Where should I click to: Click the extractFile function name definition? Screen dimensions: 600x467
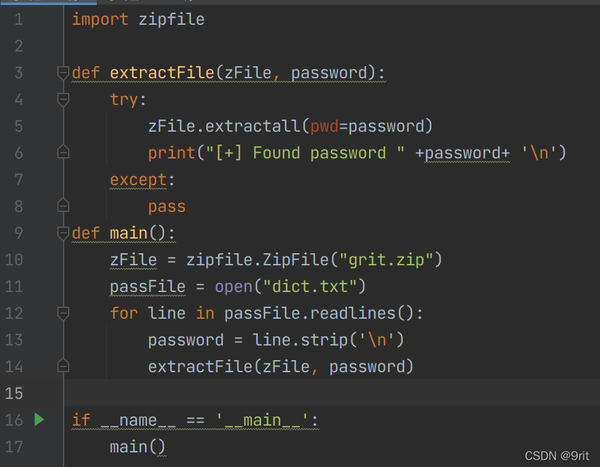(162, 73)
